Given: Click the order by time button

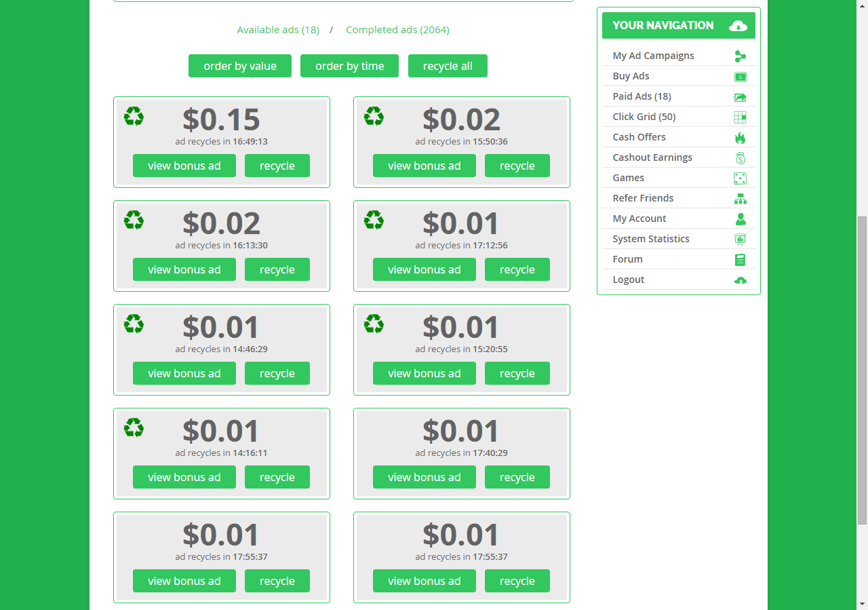Looking at the screenshot, I should pos(349,66).
